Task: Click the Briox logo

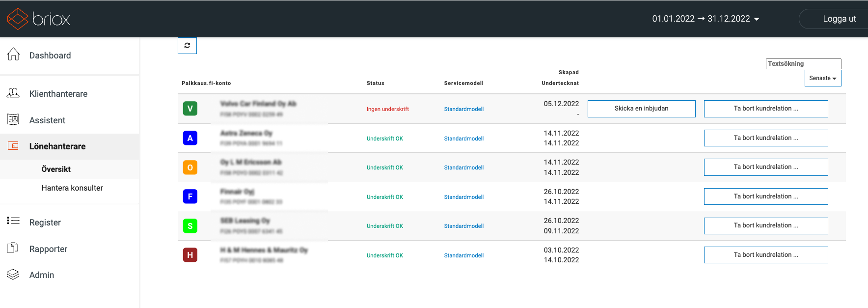Action: click(x=39, y=19)
